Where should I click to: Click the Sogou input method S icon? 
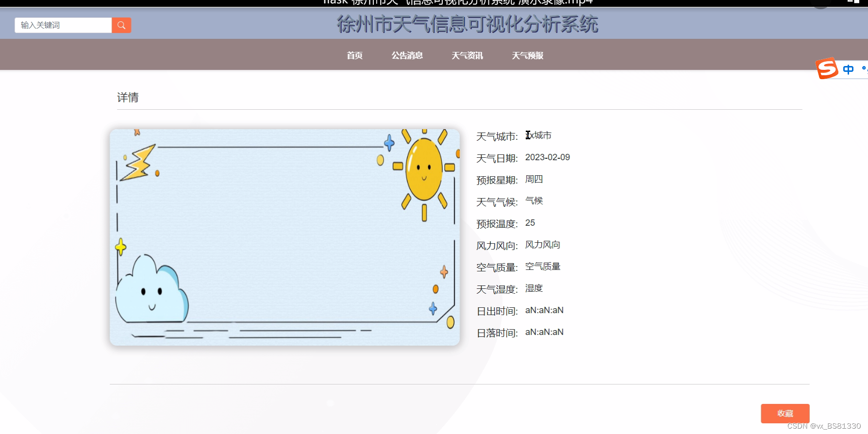tap(827, 68)
